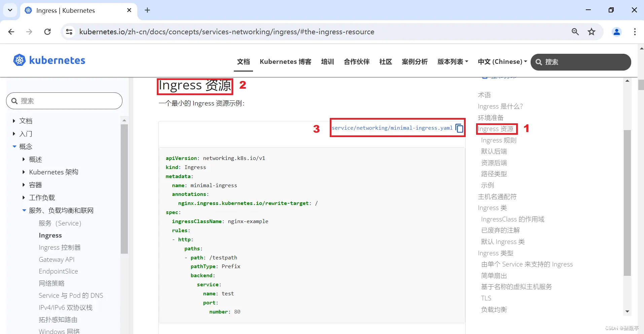The height and width of the screenshot is (334, 644).
Task: Open a new browser tab
Action: [x=147, y=10]
